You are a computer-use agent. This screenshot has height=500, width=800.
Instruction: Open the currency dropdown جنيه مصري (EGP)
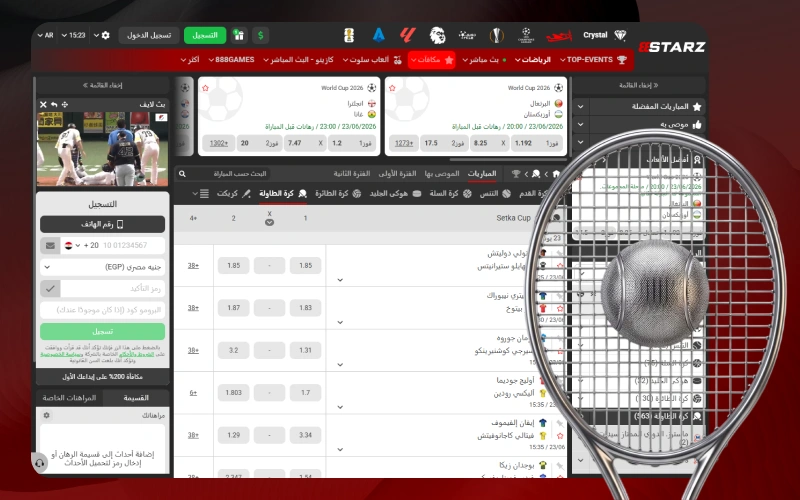[103, 267]
